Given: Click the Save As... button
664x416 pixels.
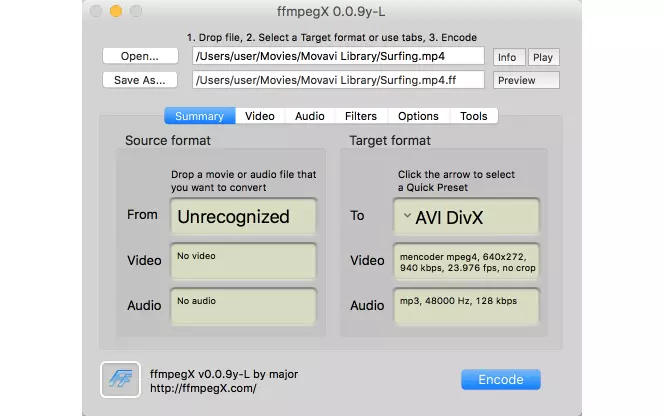Looking at the screenshot, I should (x=140, y=80).
